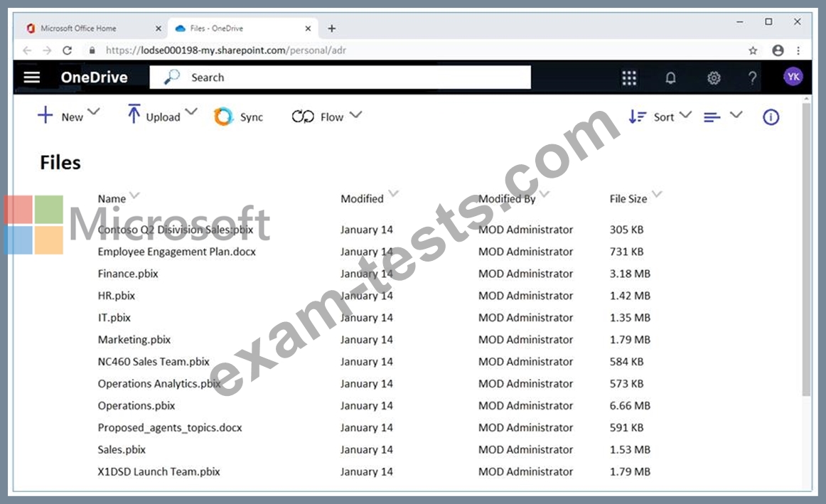View site information via the padlock icon

tap(92, 50)
